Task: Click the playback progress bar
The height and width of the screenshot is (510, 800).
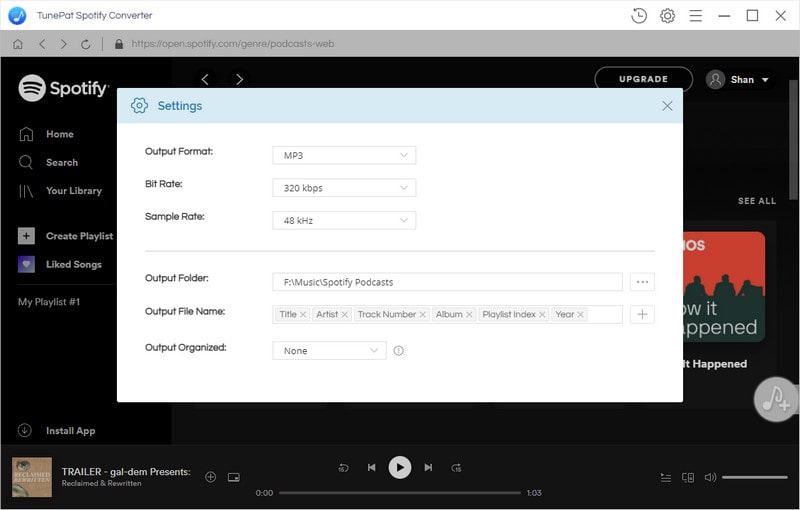Action: [399, 493]
